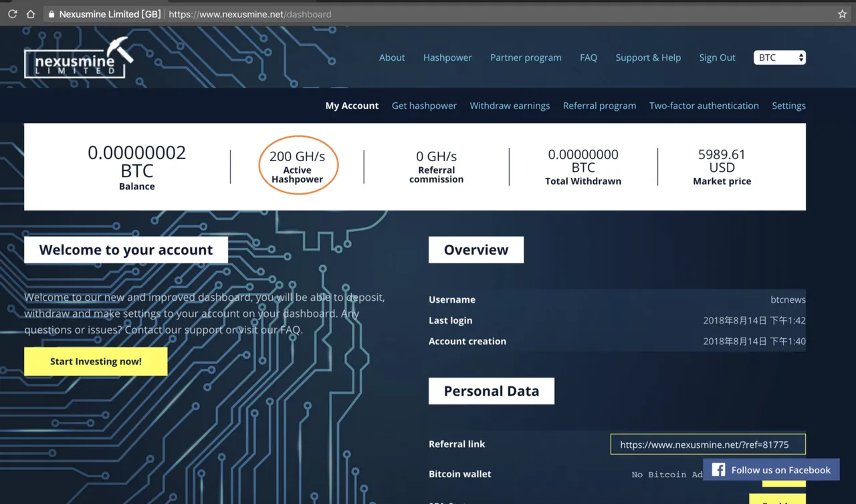Click the Referral link input field
Screen dimensions: 856x504
[x=708, y=445]
